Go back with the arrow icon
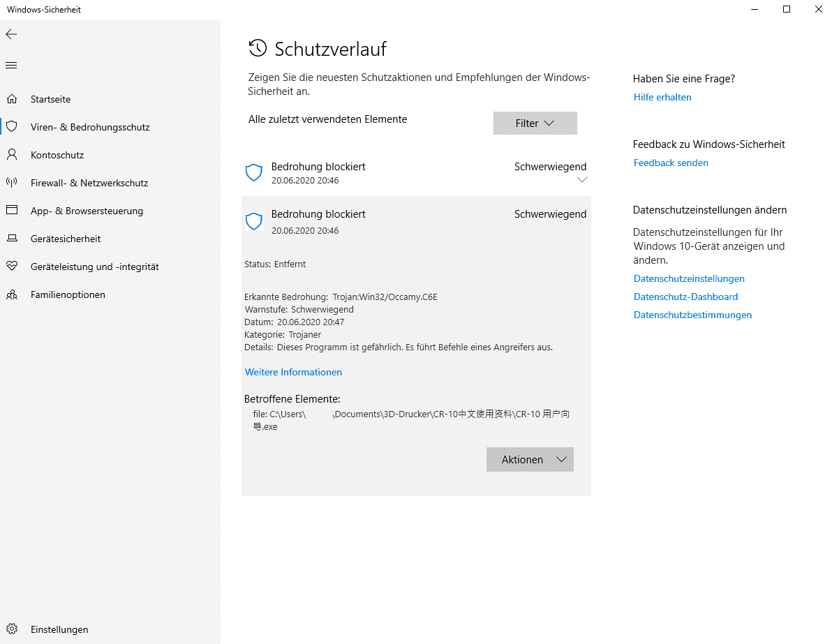Screen dimensions: 832x644 pos(11,34)
